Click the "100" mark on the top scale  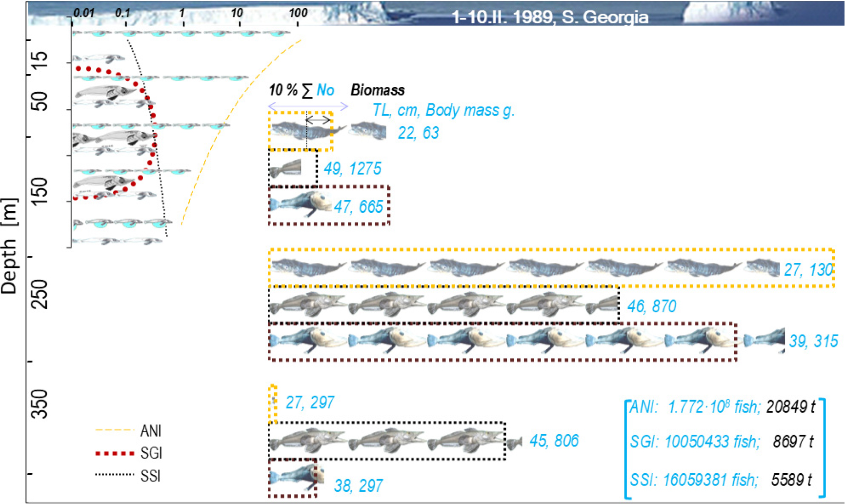coord(298,13)
